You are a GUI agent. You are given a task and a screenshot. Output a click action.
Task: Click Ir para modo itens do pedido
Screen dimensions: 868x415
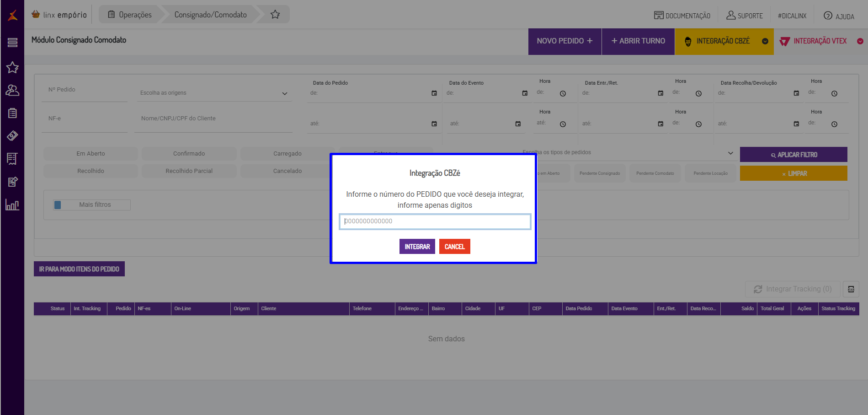[x=79, y=269]
